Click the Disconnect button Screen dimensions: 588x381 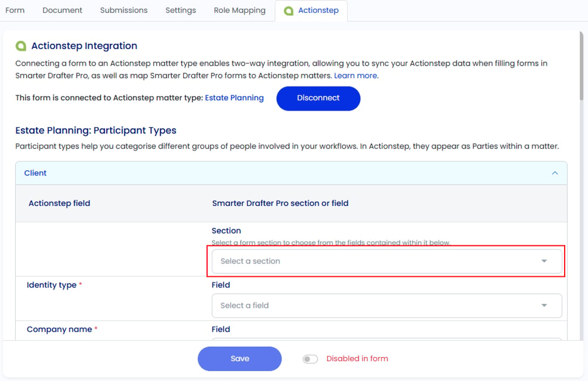318,98
